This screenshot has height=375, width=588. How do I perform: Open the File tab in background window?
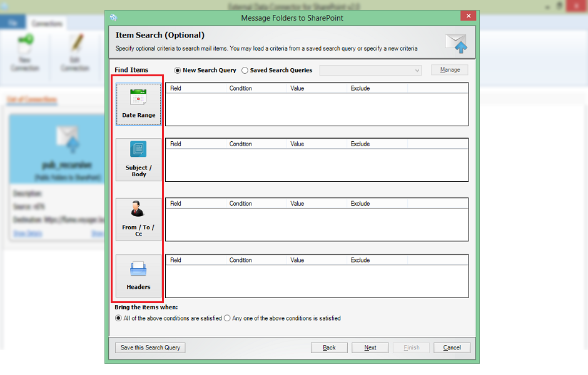[13, 23]
